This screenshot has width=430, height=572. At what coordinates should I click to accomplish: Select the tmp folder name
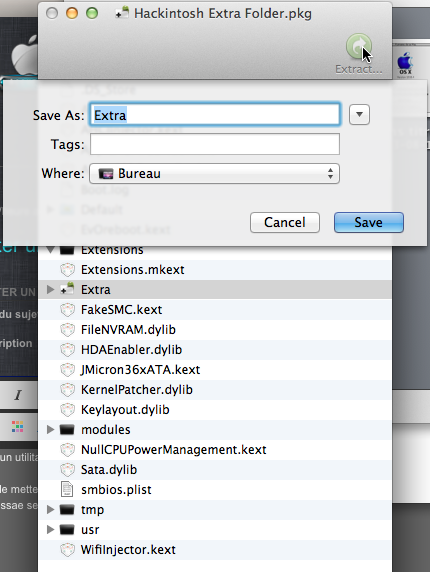click(92, 510)
